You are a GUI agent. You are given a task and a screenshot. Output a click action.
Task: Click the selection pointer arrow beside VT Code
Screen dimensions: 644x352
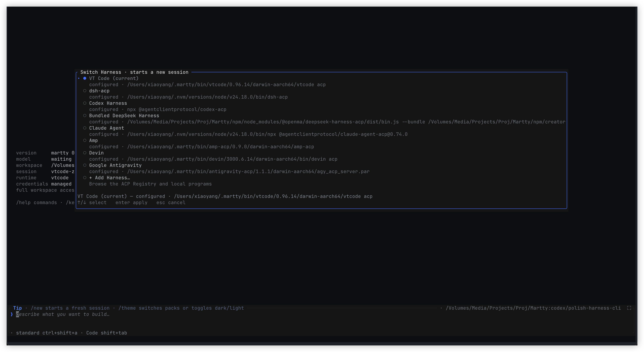(x=79, y=78)
